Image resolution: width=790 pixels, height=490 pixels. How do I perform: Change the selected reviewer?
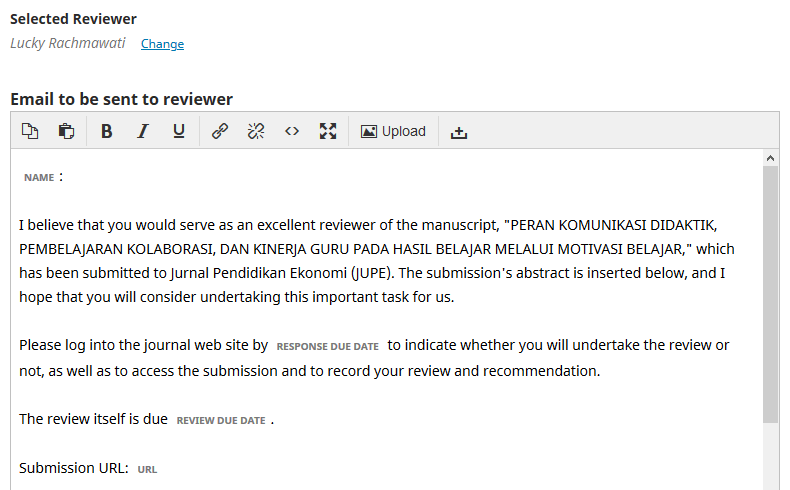coord(162,44)
